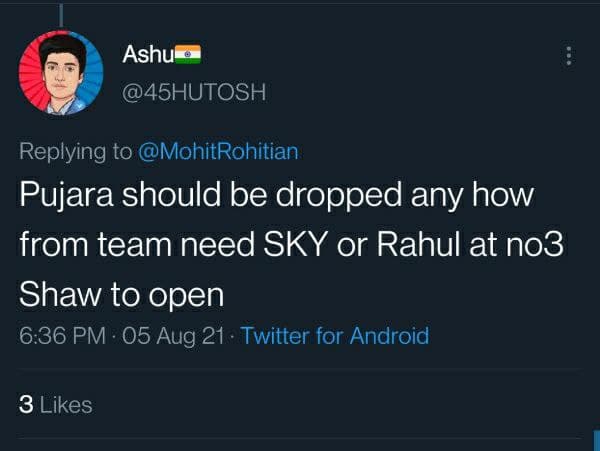Open the three-dot more options menu

(x=570, y=56)
